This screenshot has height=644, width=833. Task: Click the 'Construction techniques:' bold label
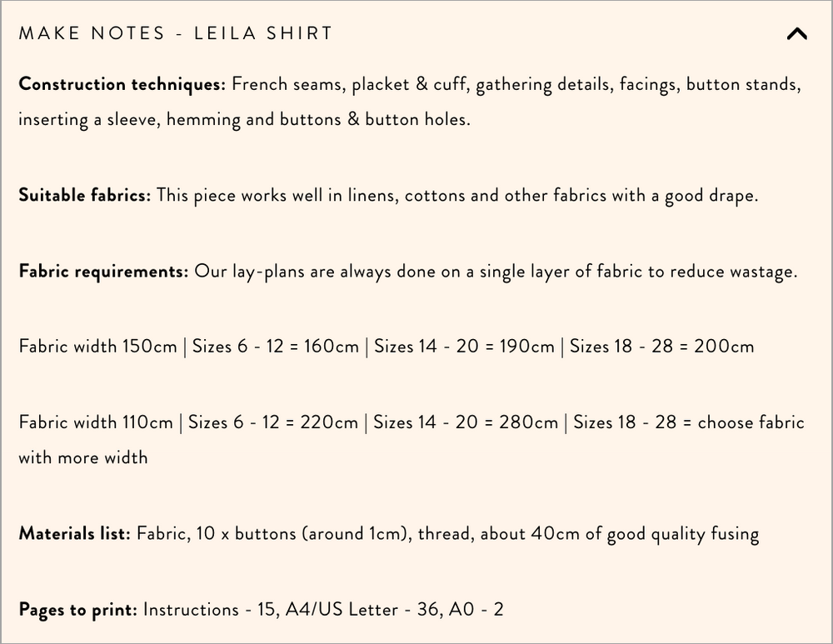pyautogui.click(x=122, y=84)
